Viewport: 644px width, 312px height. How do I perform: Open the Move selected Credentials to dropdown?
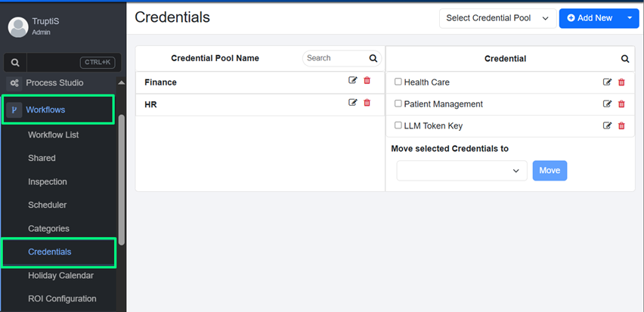(461, 171)
